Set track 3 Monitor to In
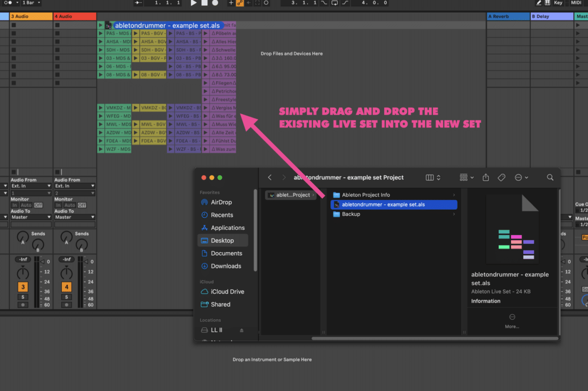Image resolution: width=588 pixels, height=391 pixels. click(x=15, y=205)
